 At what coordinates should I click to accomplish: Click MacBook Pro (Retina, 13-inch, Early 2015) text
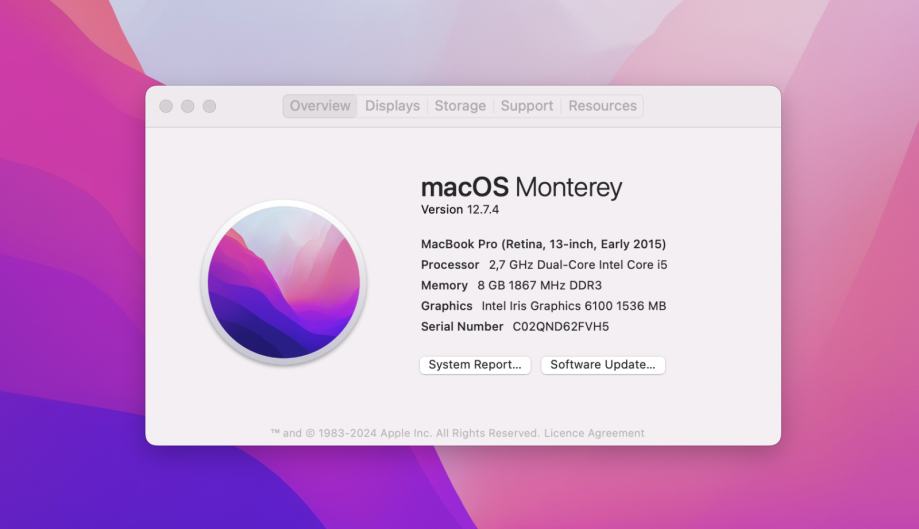pos(543,244)
